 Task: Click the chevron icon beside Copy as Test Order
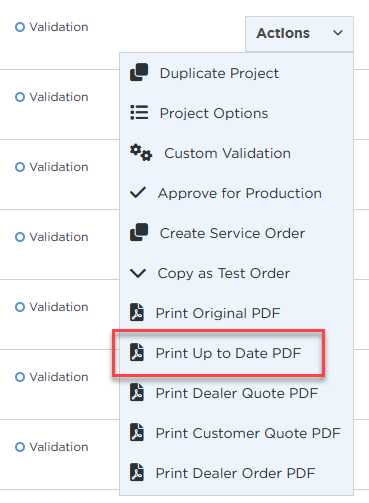138,273
